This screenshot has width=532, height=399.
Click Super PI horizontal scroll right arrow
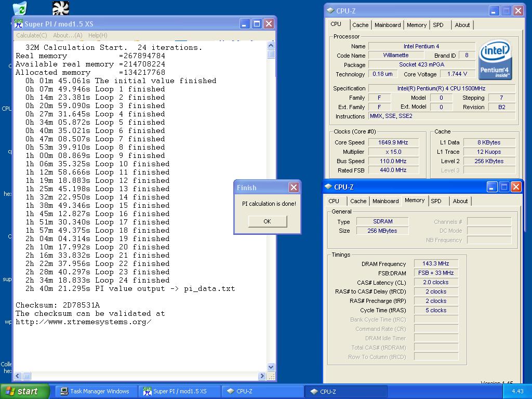tap(262, 376)
